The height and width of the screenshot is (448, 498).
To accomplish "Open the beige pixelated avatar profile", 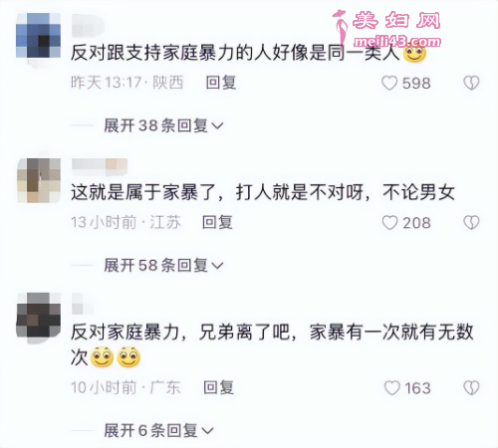I will coord(39,180).
